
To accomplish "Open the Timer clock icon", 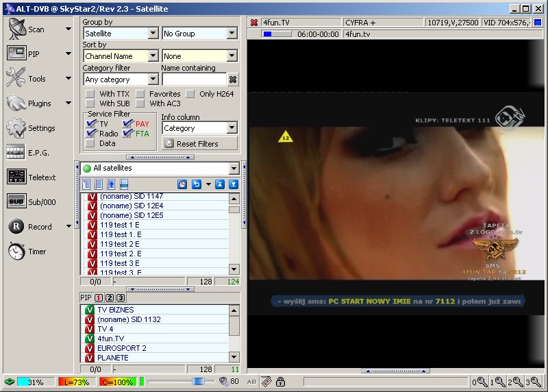I will (16, 251).
